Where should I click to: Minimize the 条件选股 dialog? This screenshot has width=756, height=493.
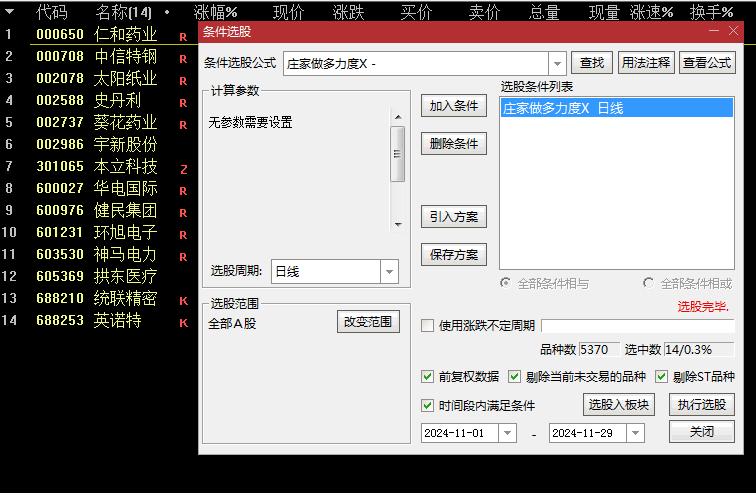tap(714, 31)
